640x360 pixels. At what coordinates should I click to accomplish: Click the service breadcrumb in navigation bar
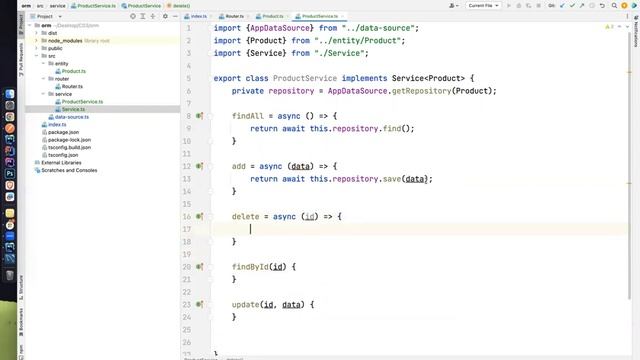coord(58,6)
